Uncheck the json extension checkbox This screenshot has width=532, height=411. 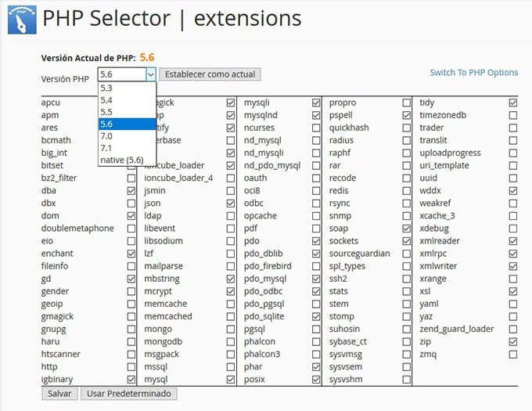tap(231, 204)
